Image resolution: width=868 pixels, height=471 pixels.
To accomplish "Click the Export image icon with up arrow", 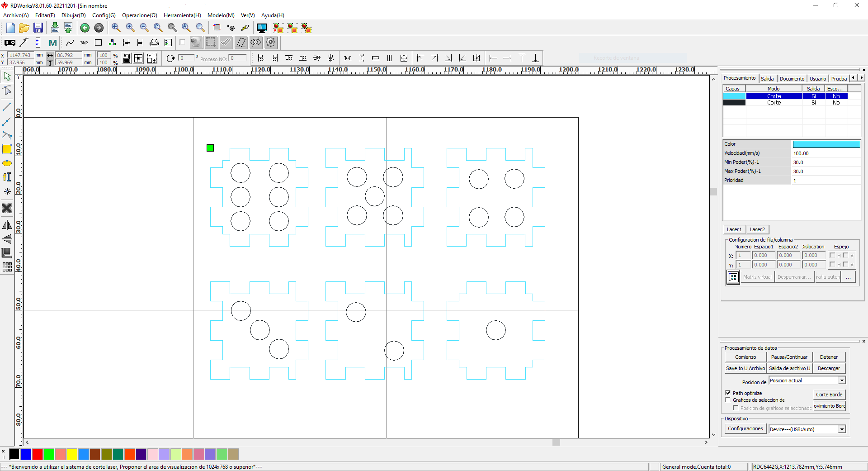I will (68, 28).
